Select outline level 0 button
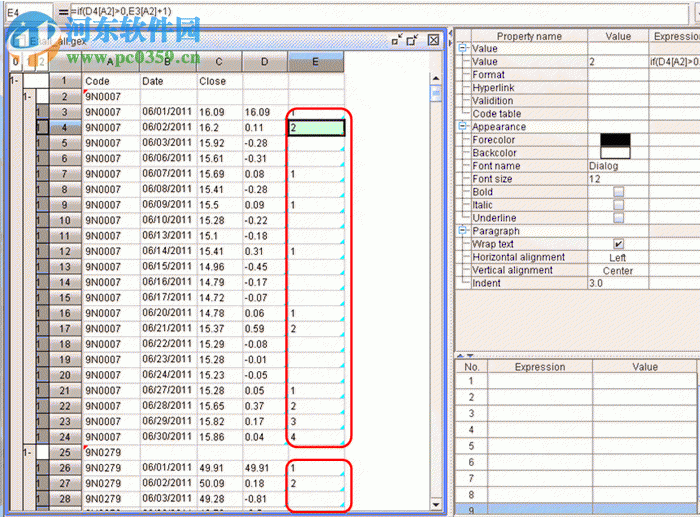Image resolution: width=700 pixels, height=517 pixels. pyautogui.click(x=15, y=62)
